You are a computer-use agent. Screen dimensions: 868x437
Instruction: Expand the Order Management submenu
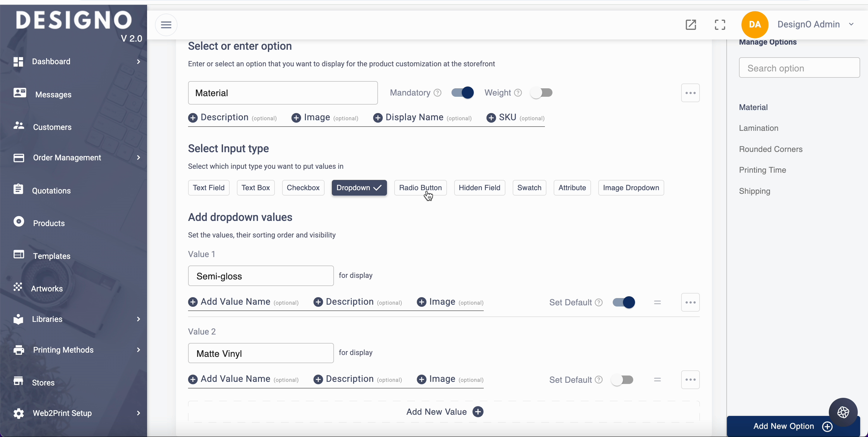pyautogui.click(x=138, y=157)
